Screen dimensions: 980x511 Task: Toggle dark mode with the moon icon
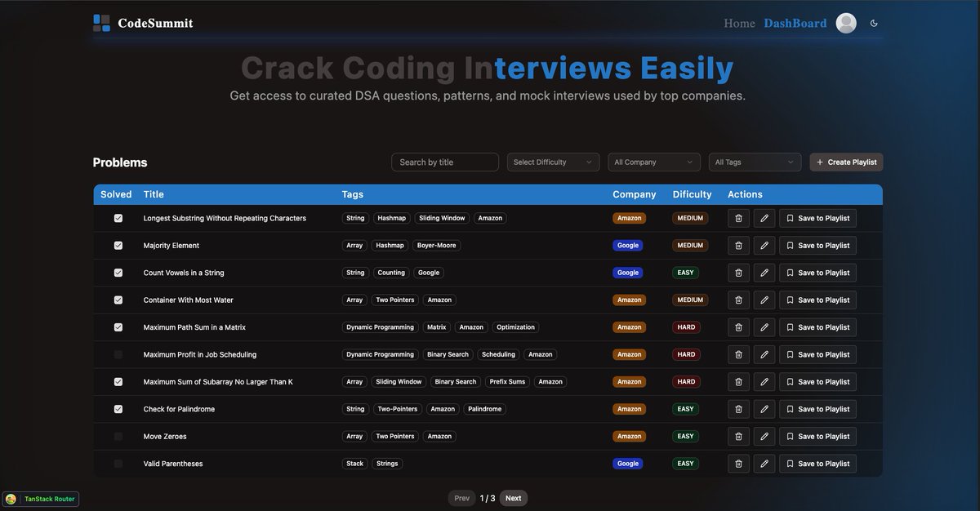point(874,24)
